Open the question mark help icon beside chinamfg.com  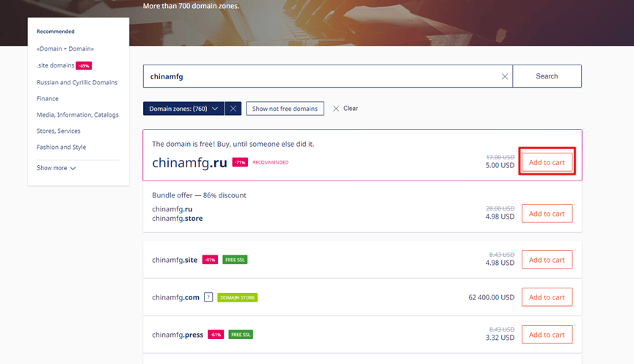(x=208, y=297)
